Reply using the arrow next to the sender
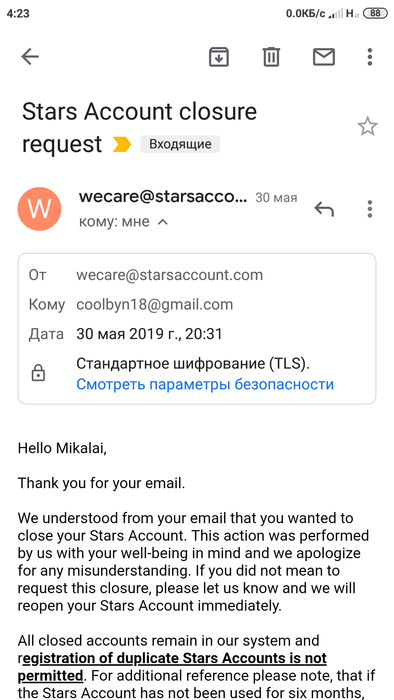Image resolution: width=394 pixels, height=700 pixels. [x=324, y=208]
